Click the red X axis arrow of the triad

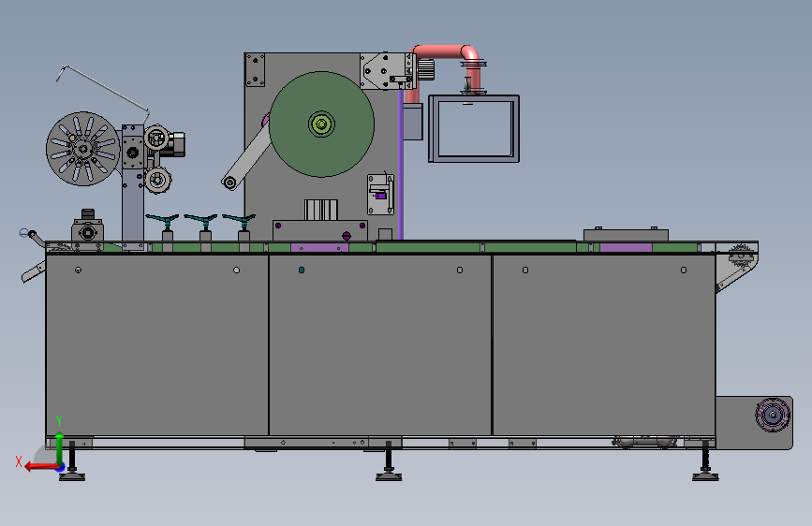tap(42, 467)
